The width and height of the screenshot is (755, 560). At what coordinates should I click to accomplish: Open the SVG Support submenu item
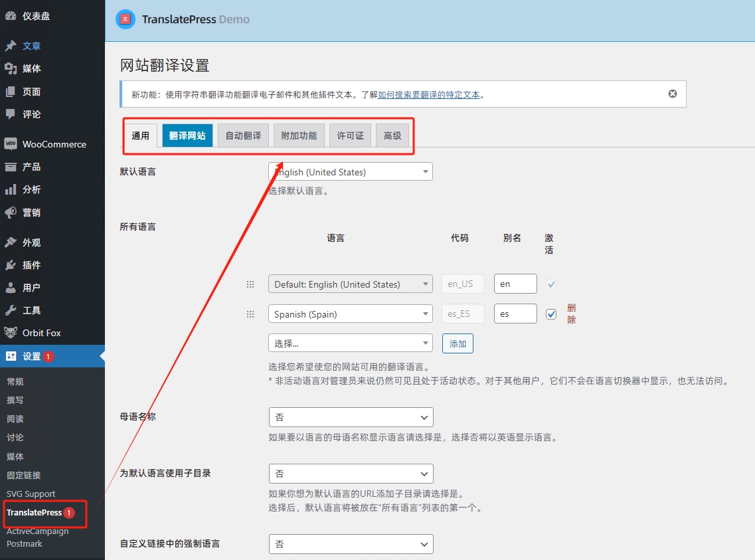[31, 494]
